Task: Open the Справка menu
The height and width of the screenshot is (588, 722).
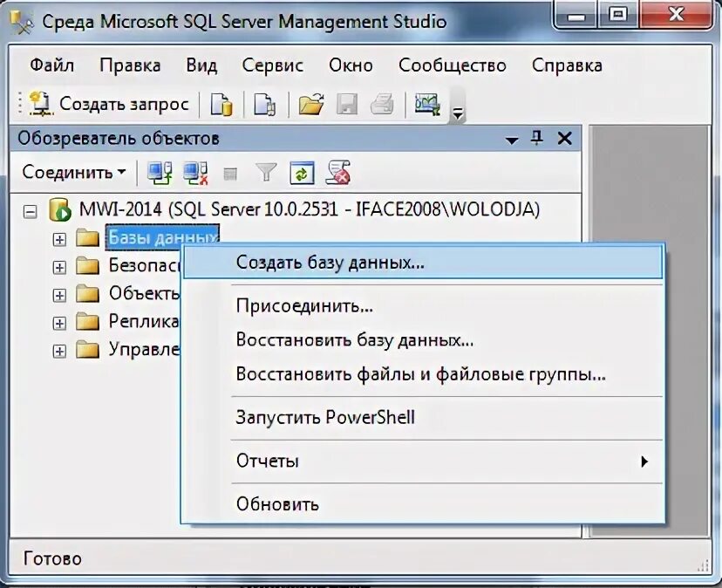Action: coord(567,65)
